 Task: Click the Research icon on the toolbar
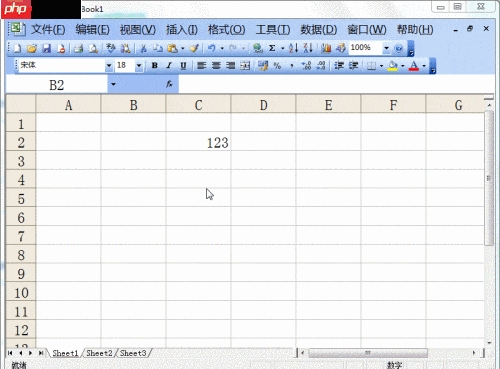coord(125,49)
